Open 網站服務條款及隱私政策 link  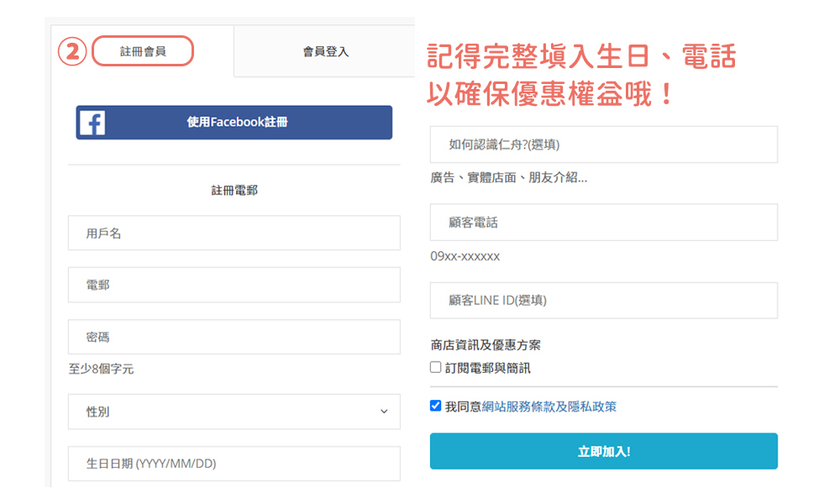(x=549, y=407)
